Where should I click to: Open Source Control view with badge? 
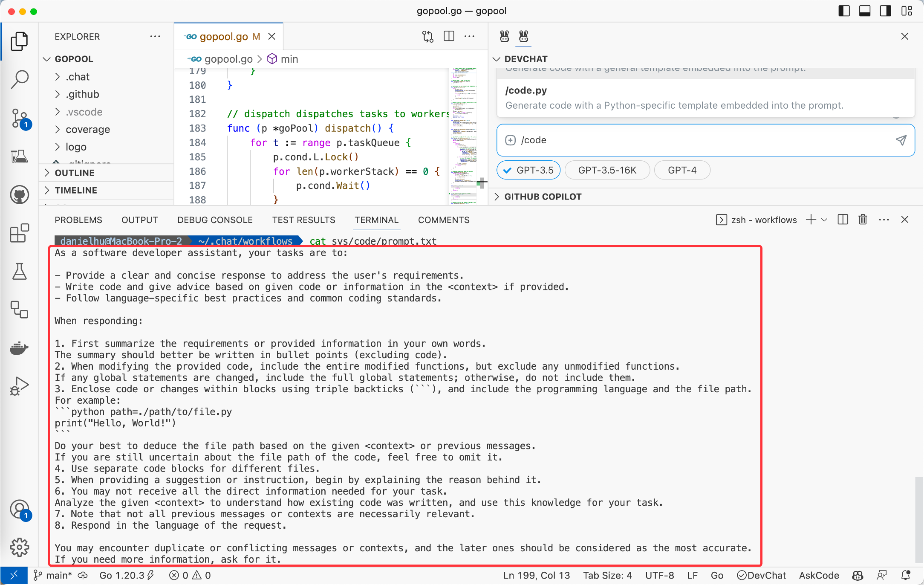coord(20,118)
